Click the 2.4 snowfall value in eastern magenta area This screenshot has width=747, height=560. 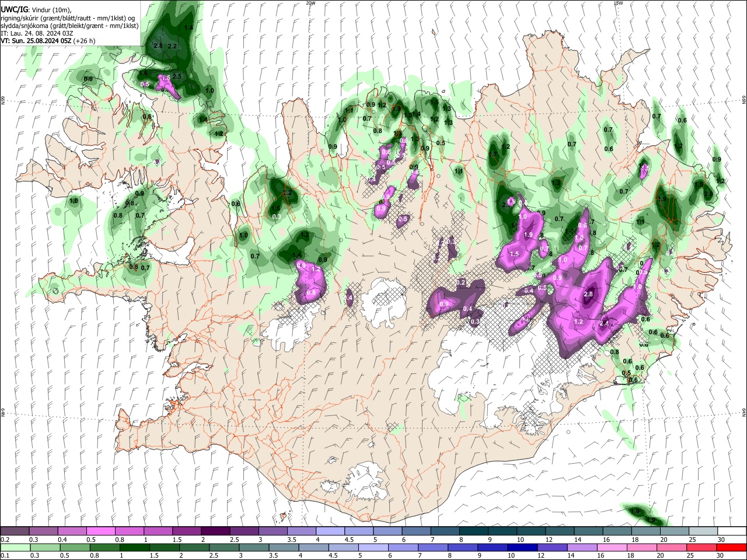[605, 323]
